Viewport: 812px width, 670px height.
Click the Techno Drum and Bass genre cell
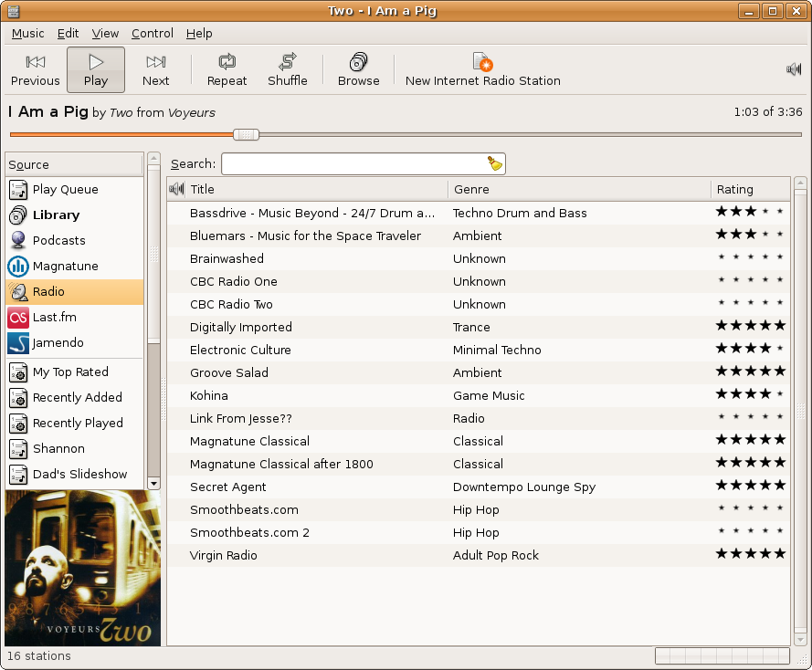coord(520,214)
